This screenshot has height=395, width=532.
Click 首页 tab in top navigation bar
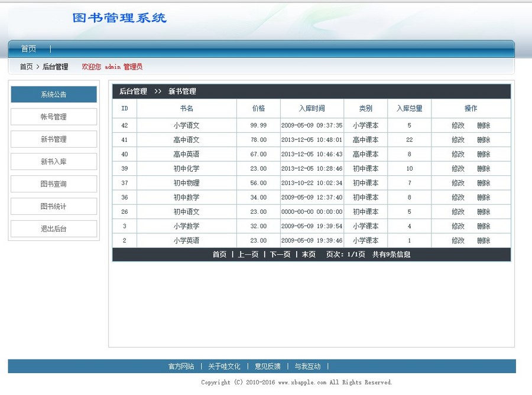(x=28, y=48)
